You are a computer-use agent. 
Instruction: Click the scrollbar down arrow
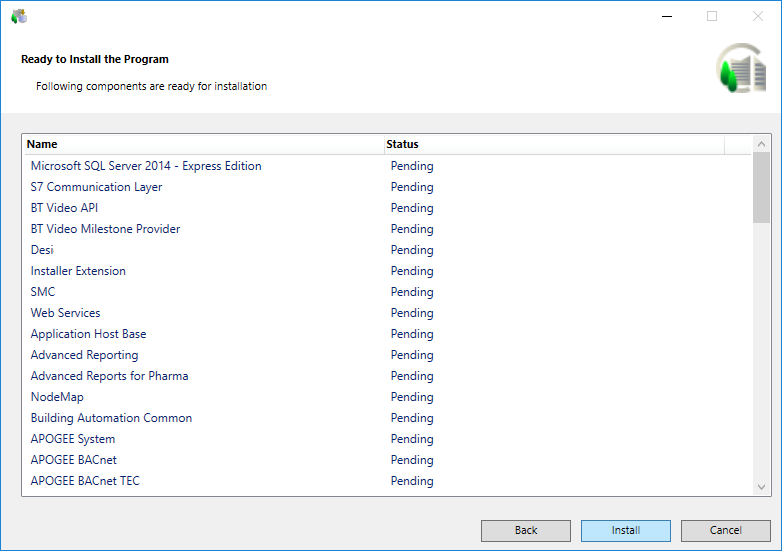coord(761,487)
